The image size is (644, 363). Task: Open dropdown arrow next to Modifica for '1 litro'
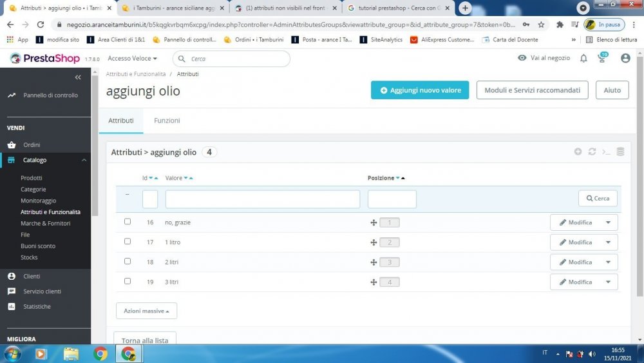click(609, 242)
